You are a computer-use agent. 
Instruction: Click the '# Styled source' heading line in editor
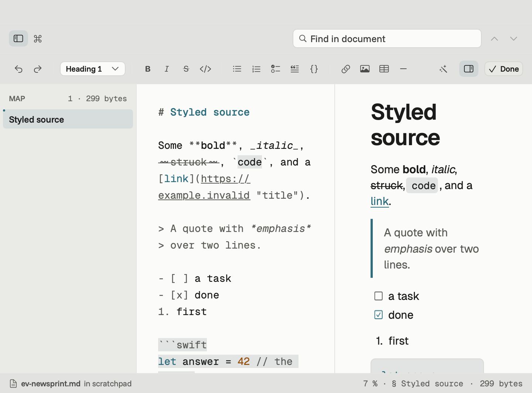204,112
